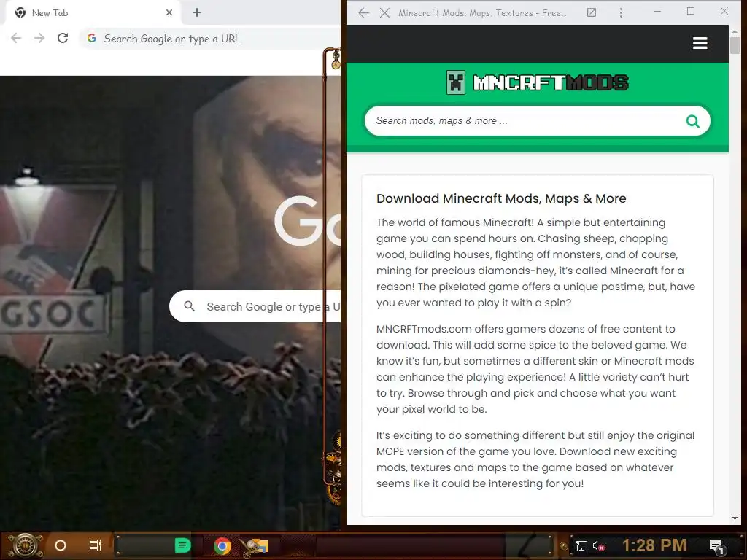Screen dimensions: 747x560
Task: Open the Windows Start button
Action: [26, 545]
